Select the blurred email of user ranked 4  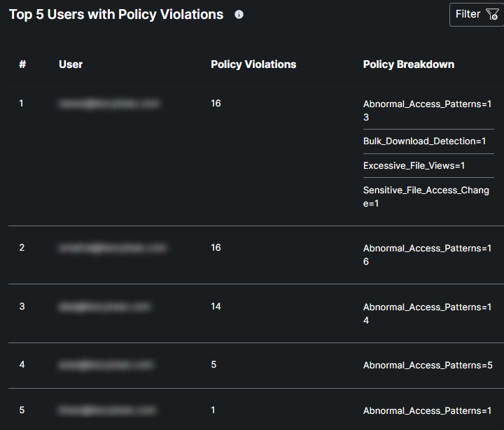[106, 365]
